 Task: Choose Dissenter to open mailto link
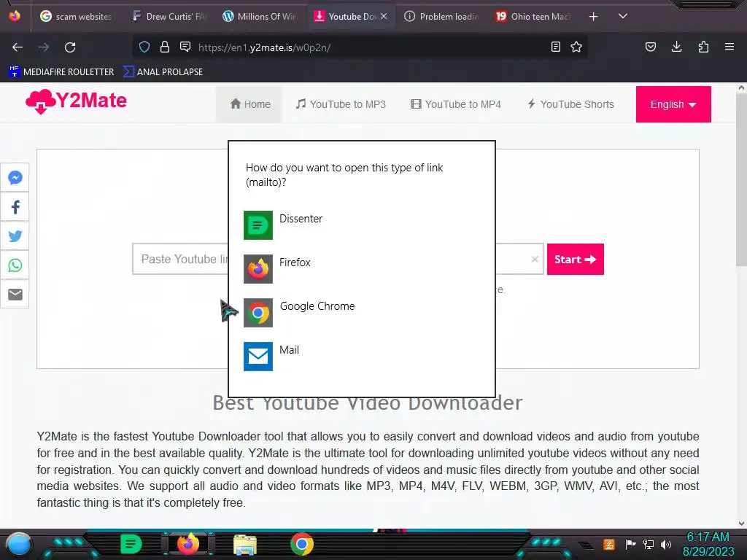click(361, 225)
